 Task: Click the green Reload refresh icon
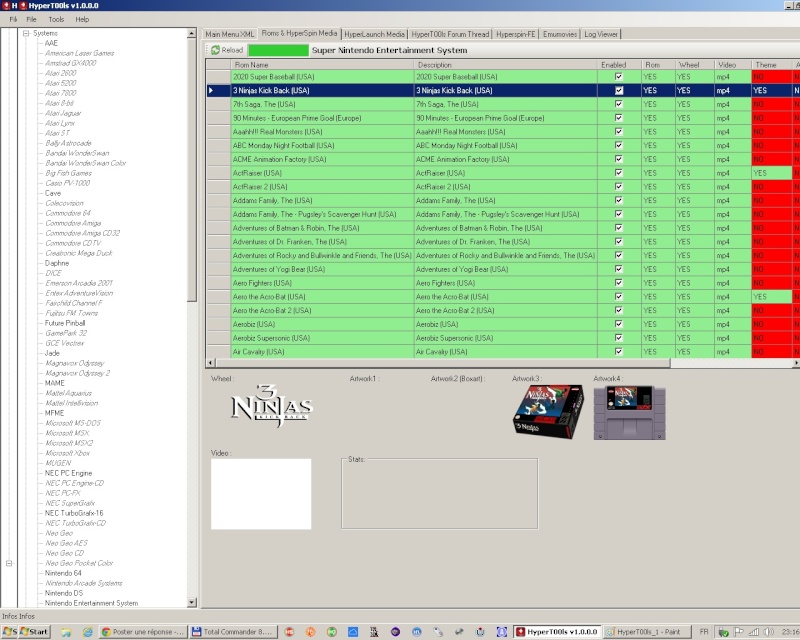click(x=215, y=50)
